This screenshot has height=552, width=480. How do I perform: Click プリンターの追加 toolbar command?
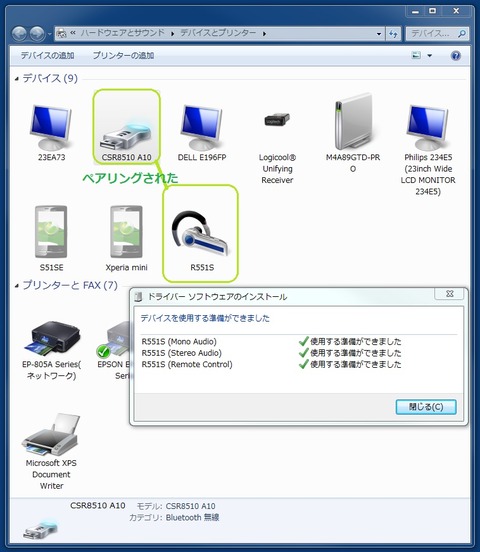click(x=123, y=56)
